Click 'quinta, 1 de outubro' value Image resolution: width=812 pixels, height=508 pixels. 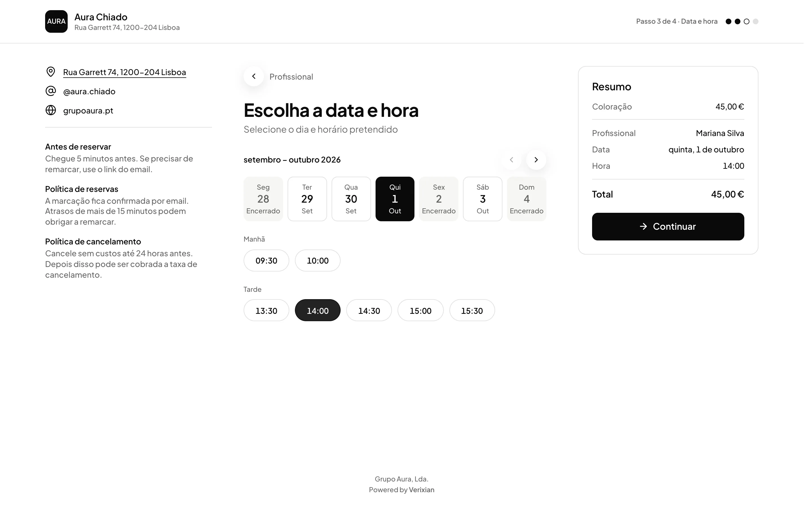pyautogui.click(x=706, y=150)
